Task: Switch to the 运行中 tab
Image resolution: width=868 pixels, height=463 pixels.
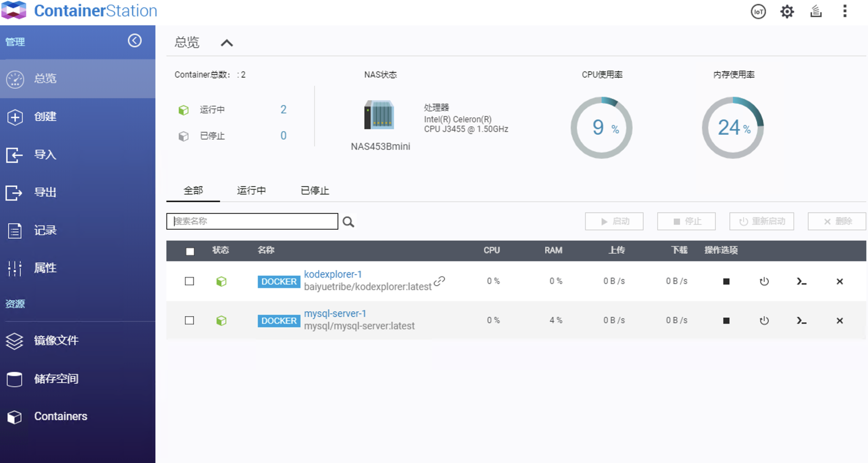Action: click(x=251, y=190)
